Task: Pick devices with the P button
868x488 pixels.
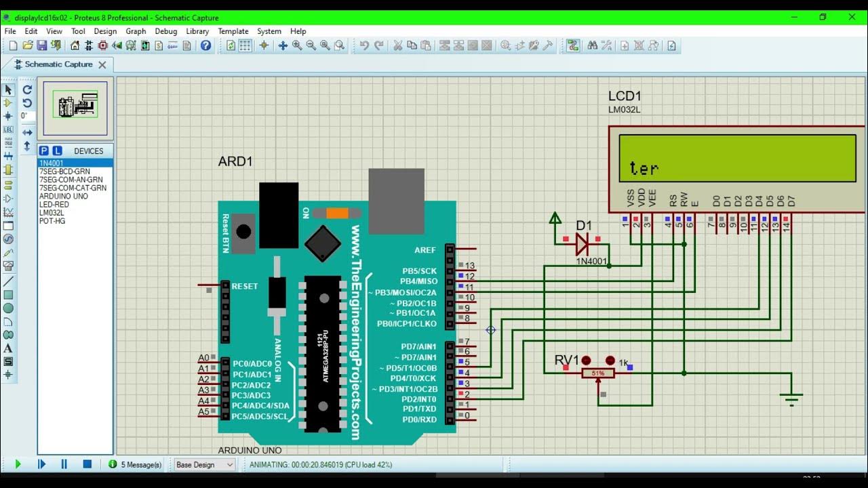Action: pos(43,151)
